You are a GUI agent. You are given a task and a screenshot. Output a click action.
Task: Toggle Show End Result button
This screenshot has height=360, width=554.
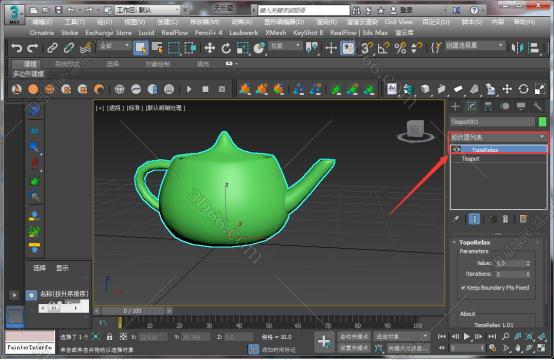pos(474,219)
